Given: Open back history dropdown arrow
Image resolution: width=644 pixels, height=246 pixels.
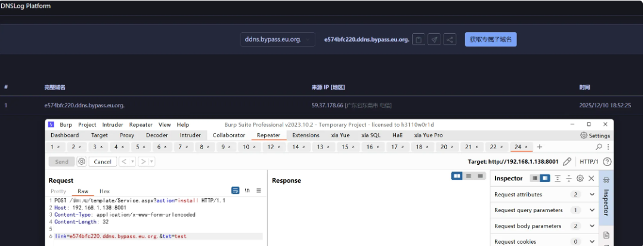Looking at the screenshot, I should pos(132,162).
